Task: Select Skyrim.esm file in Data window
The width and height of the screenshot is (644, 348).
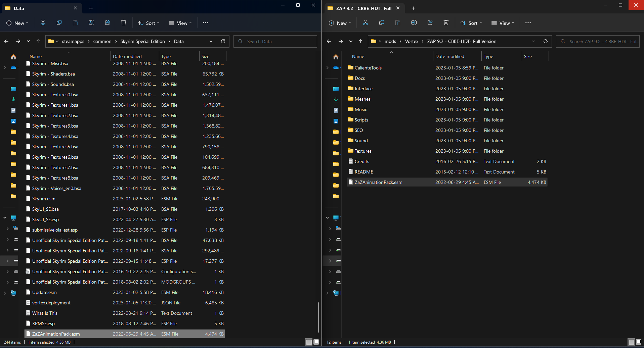Action: 125,199
